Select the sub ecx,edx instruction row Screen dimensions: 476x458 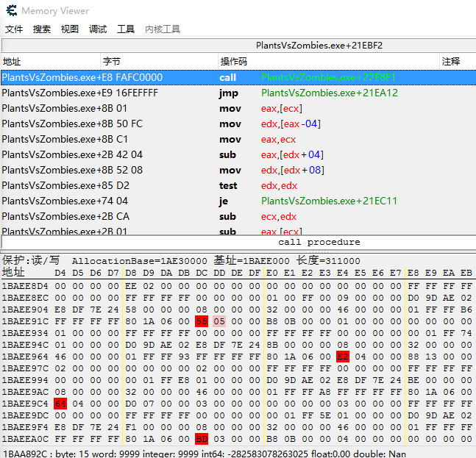[238, 217]
